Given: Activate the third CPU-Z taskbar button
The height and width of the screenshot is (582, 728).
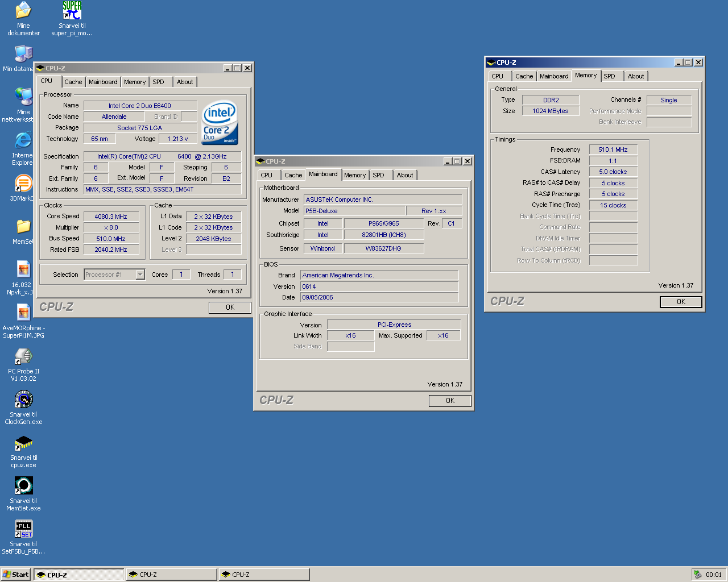Looking at the screenshot, I should click(x=264, y=575).
